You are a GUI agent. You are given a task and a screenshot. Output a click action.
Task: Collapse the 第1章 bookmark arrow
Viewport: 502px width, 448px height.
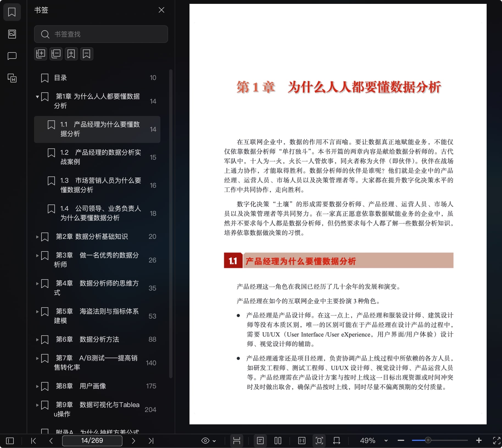[x=37, y=97]
